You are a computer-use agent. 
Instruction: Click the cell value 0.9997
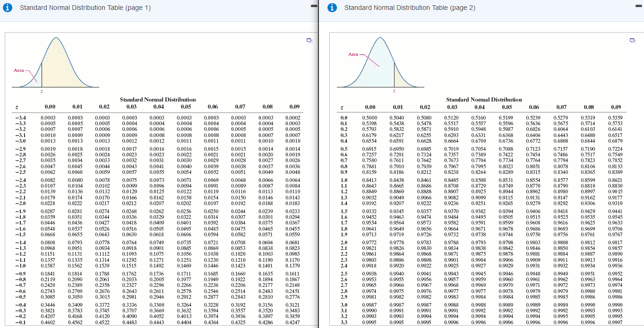(616, 323)
